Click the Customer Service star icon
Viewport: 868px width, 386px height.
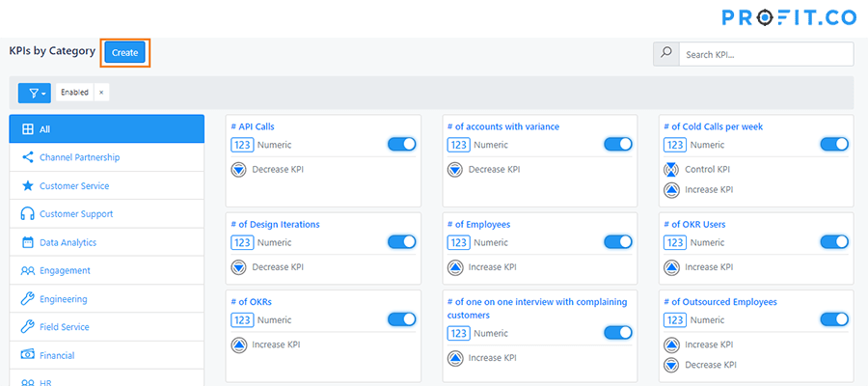pyautogui.click(x=28, y=186)
